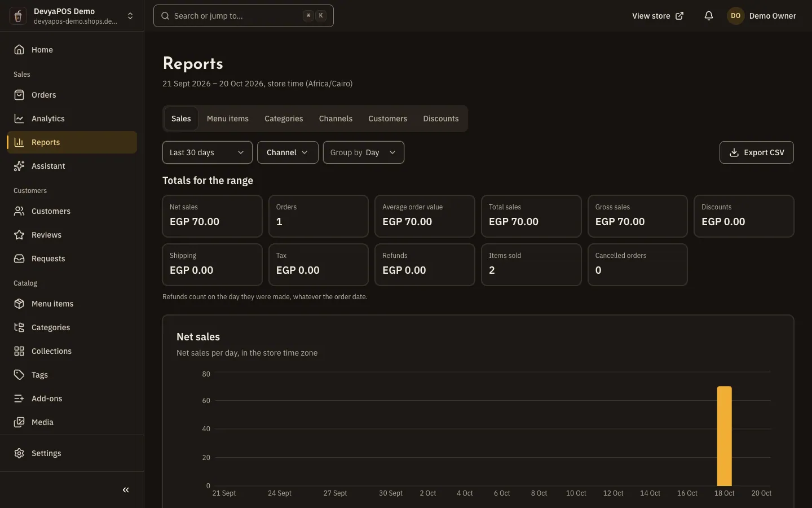Click the Net sales EGP 70.00 card
Viewport: 812px width, 508px height.
point(212,216)
